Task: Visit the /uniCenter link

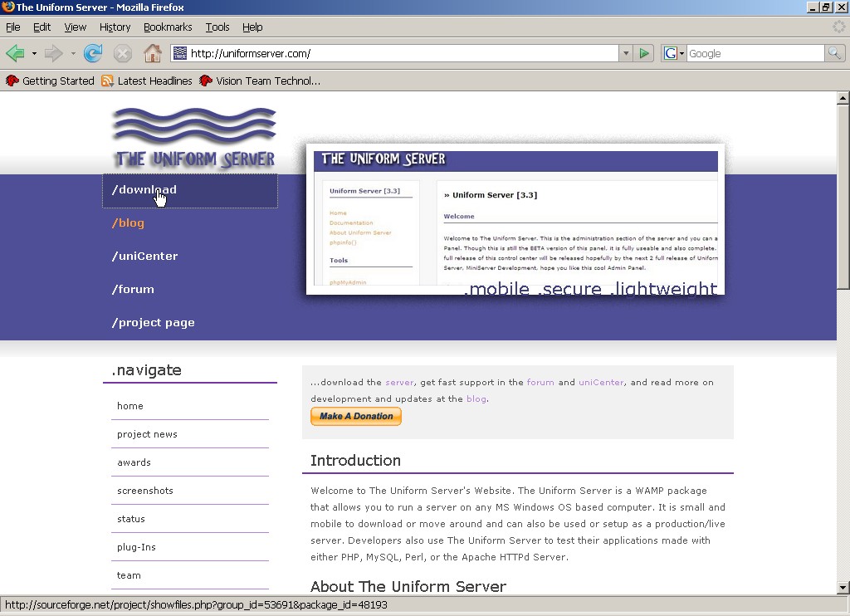Action: coord(144,256)
